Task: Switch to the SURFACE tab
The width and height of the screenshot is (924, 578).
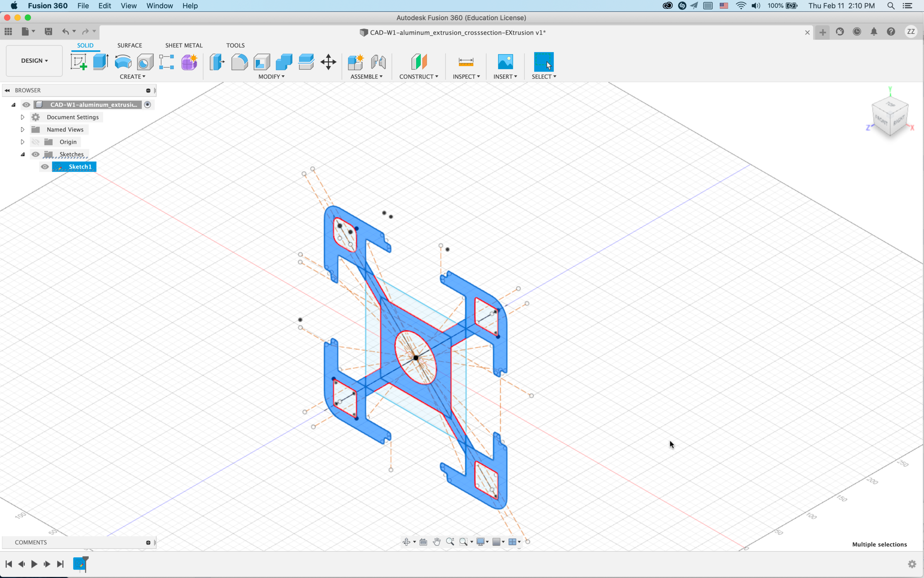Action: pyautogui.click(x=129, y=45)
